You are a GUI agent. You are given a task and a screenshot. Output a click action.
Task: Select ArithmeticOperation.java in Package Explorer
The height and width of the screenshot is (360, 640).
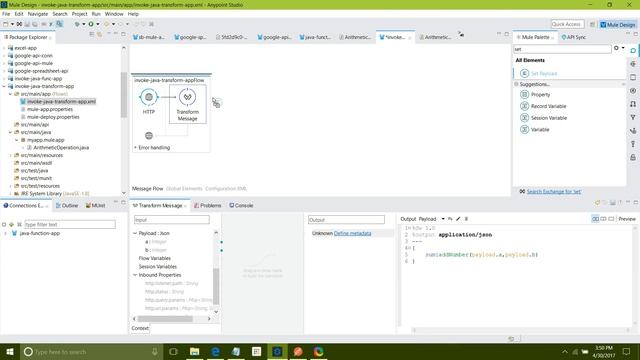[61, 148]
